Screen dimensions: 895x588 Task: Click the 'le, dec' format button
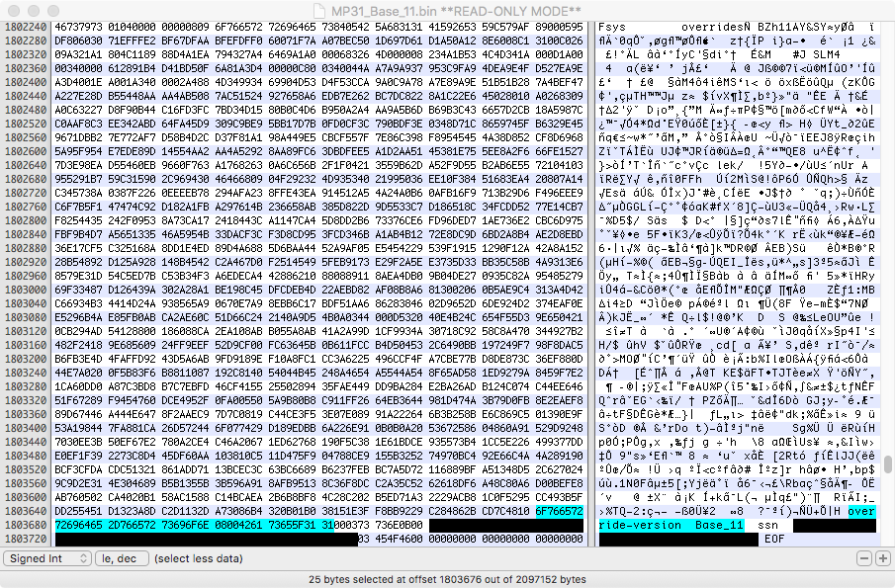pos(123,558)
